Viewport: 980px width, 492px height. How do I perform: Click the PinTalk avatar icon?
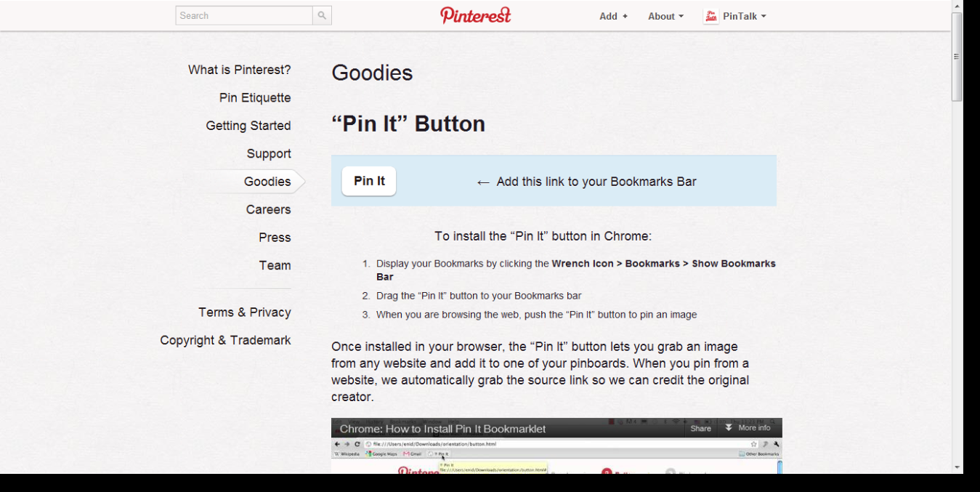click(x=710, y=15)
